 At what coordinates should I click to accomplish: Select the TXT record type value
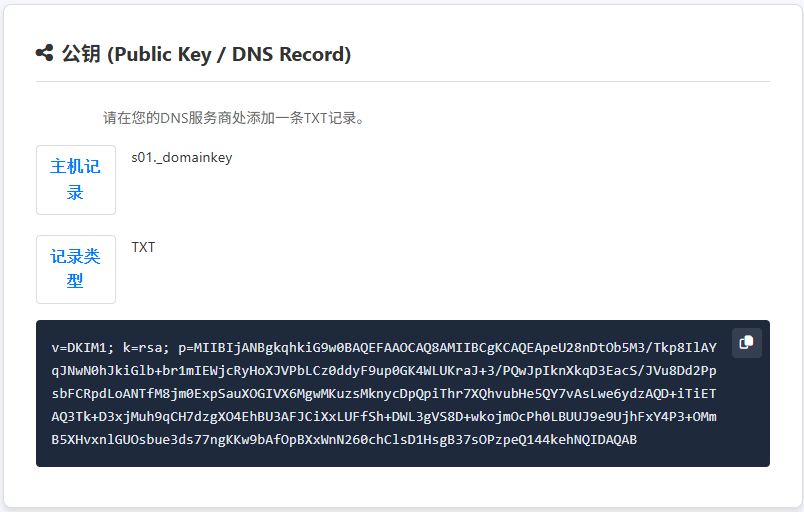pos(143,247)
